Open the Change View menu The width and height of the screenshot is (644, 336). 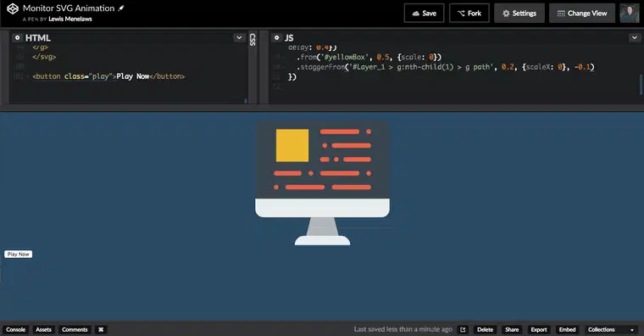tap(581, 14)
